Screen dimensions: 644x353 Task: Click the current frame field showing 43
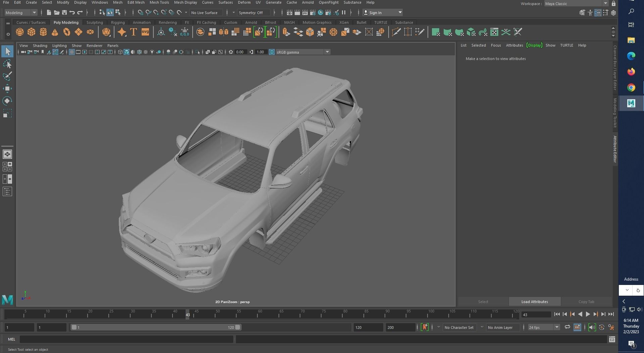pyautogui.click(x=536, y=314)
